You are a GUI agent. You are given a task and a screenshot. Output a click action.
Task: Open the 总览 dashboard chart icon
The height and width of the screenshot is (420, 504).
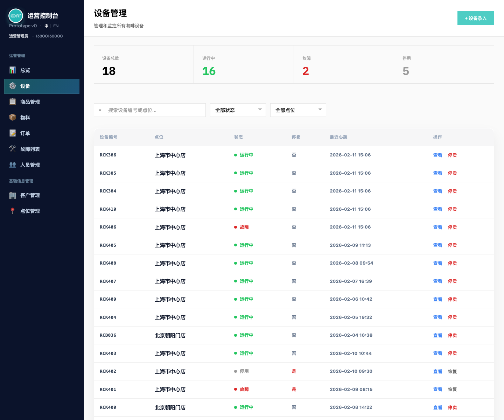[x=13, y=70]
